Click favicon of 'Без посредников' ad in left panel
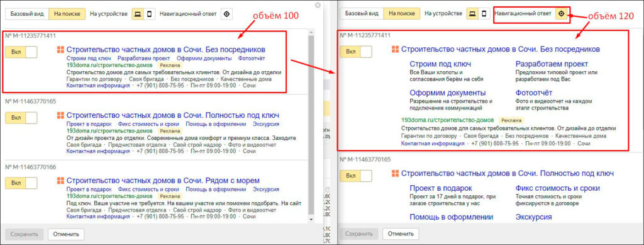This screenshot has width=644, height=245. tap(60, 50)
